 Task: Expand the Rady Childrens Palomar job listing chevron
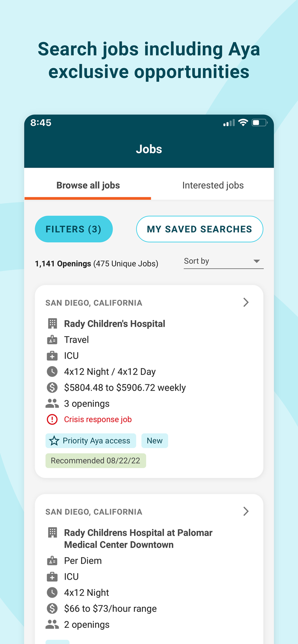point(246,511)
